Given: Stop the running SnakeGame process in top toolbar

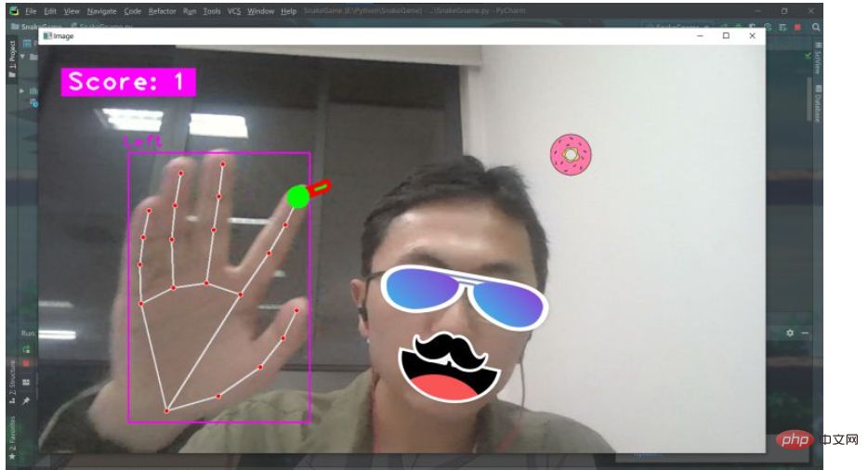Looking at the screenshot, I should tap(797, 27).
